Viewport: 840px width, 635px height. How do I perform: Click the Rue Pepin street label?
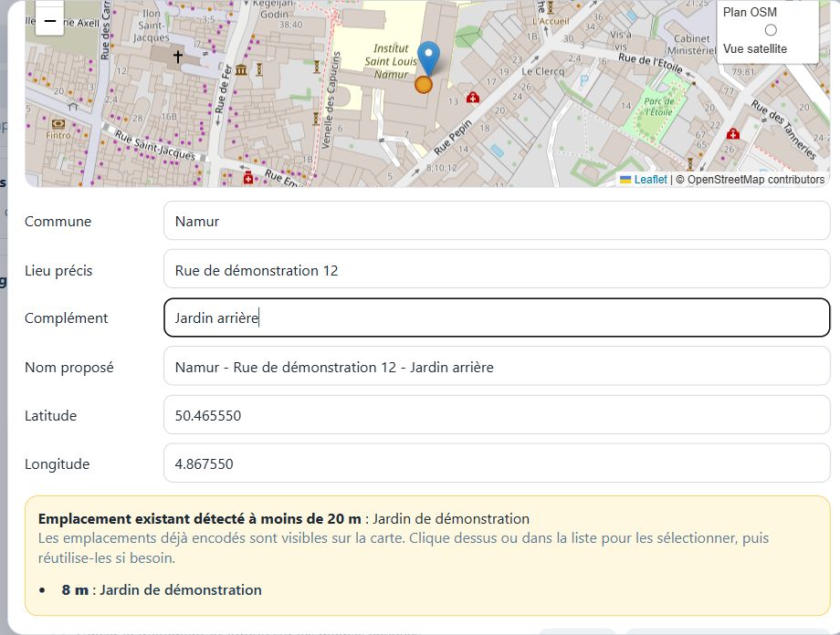pos(453,137)
